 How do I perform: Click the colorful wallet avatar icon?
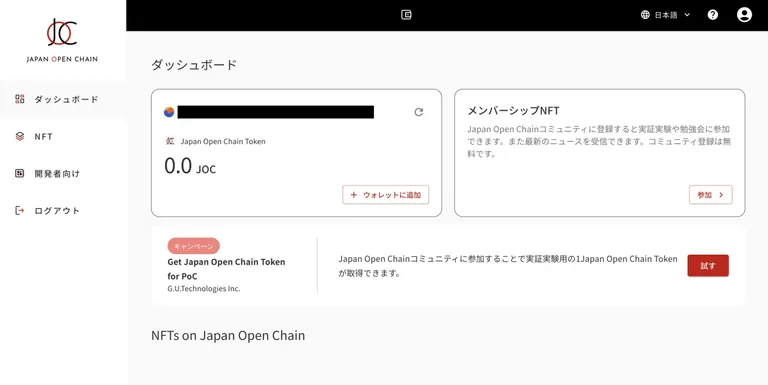pos(169,112)
